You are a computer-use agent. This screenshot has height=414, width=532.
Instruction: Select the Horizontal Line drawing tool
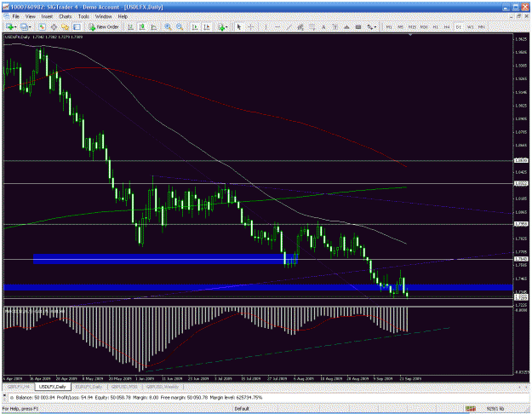(277, 26)
